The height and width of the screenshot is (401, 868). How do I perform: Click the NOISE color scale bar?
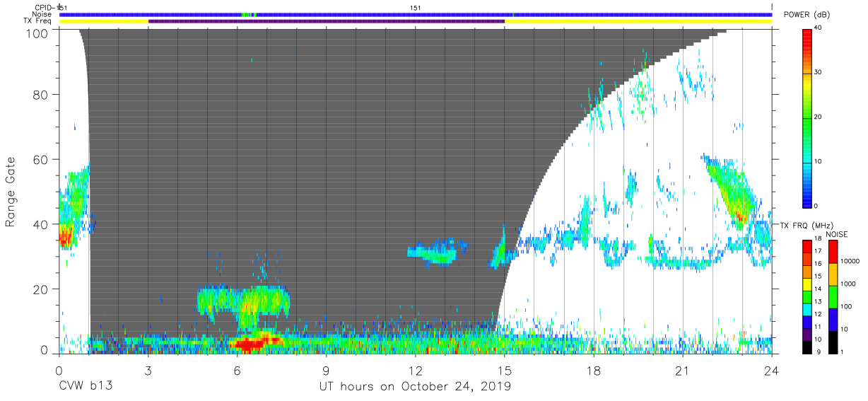click(x=832, y=296)
